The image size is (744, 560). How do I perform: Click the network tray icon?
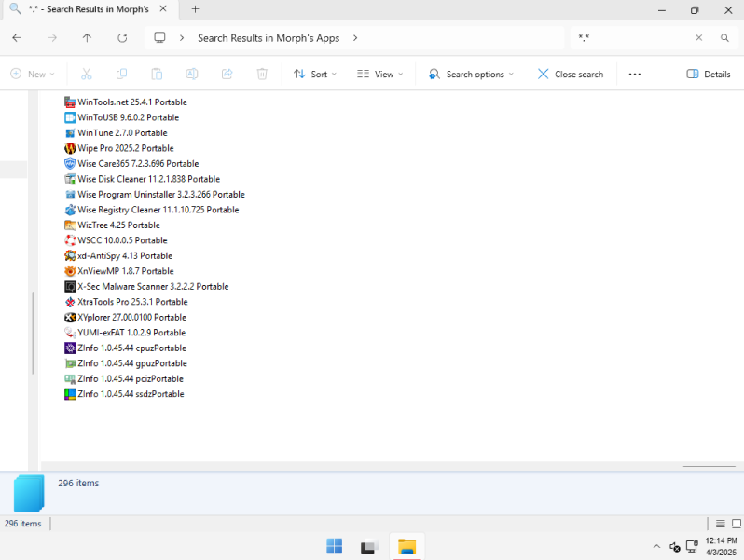693,547
